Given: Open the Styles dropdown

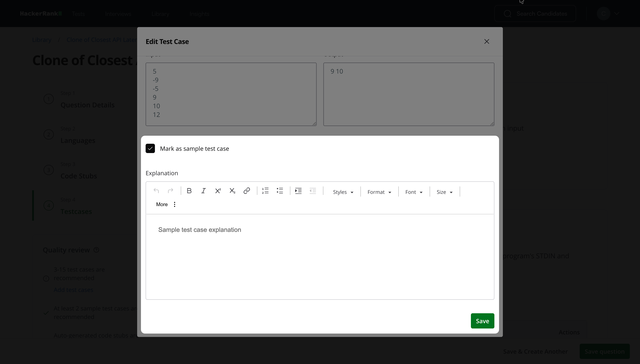Looking at the screenshot, I should (343, 192).
